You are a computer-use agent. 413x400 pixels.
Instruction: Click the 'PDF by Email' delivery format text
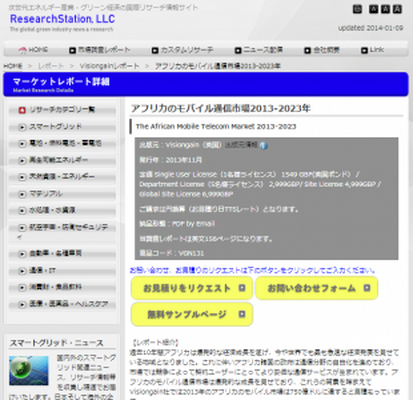click(x=193, y=223)
